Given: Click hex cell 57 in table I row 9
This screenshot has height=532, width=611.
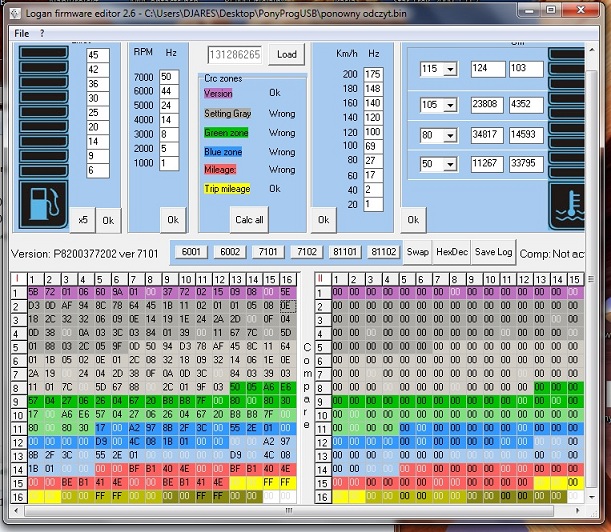Looking at the screenshot, I should 33,401.
